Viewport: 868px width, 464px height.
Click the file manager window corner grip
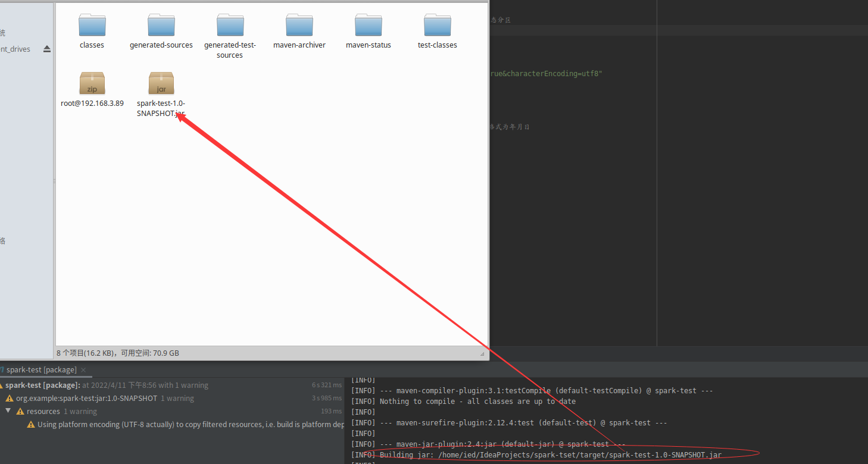coord(482,354)
